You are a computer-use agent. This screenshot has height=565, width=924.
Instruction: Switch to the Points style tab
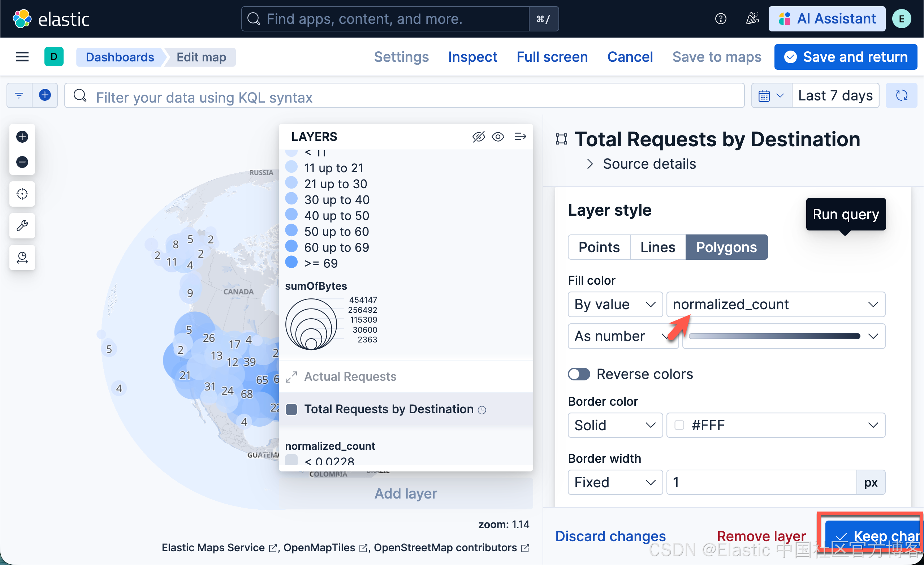click(599, 247)
